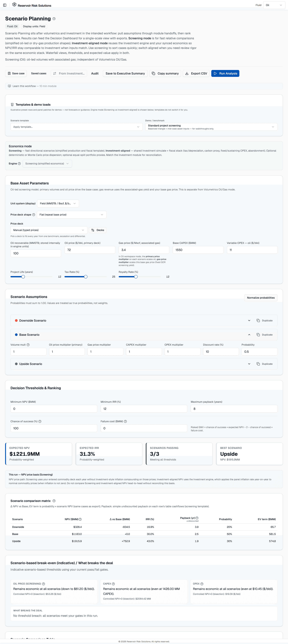Open the Engine mode dropdown
The height and width of the screenshot is (644, 288).
[x=47, y=163]
